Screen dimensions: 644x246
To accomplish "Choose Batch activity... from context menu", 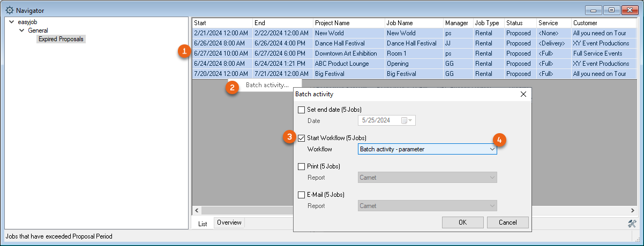I will tap(267, 85).
